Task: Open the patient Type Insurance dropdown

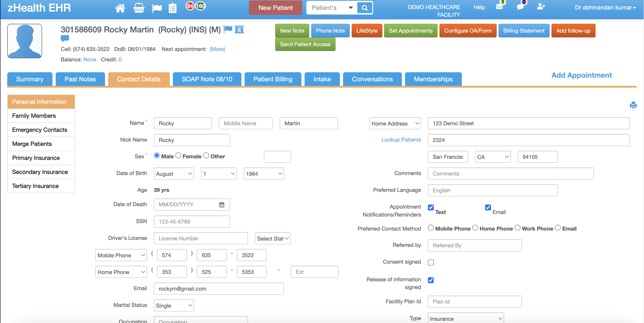Action: (x=466, y=318)
